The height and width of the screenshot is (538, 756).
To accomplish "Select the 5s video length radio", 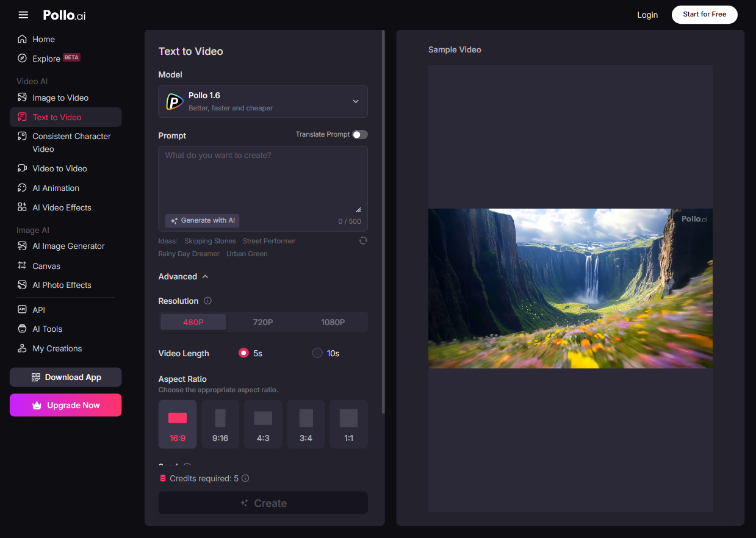I will click(x=243, y=353).
